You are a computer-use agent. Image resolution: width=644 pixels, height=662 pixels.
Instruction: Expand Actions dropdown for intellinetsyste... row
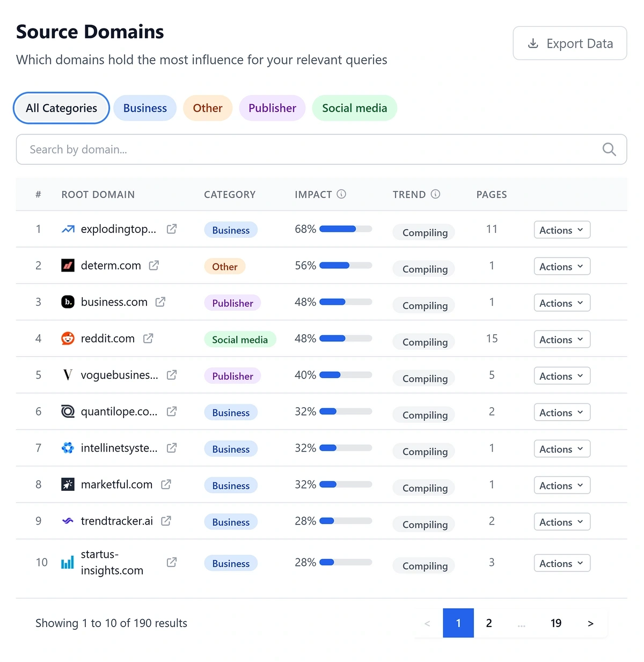point(562,449)
